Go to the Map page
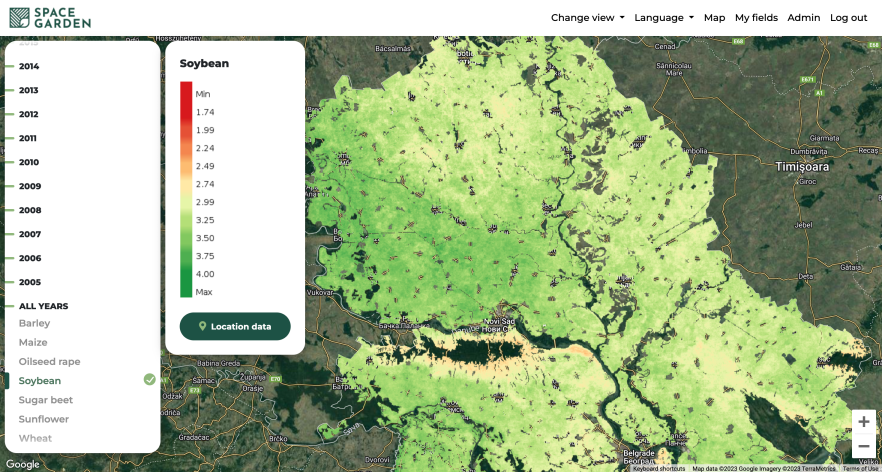The image size is (882, 472). tap(714, 18)
